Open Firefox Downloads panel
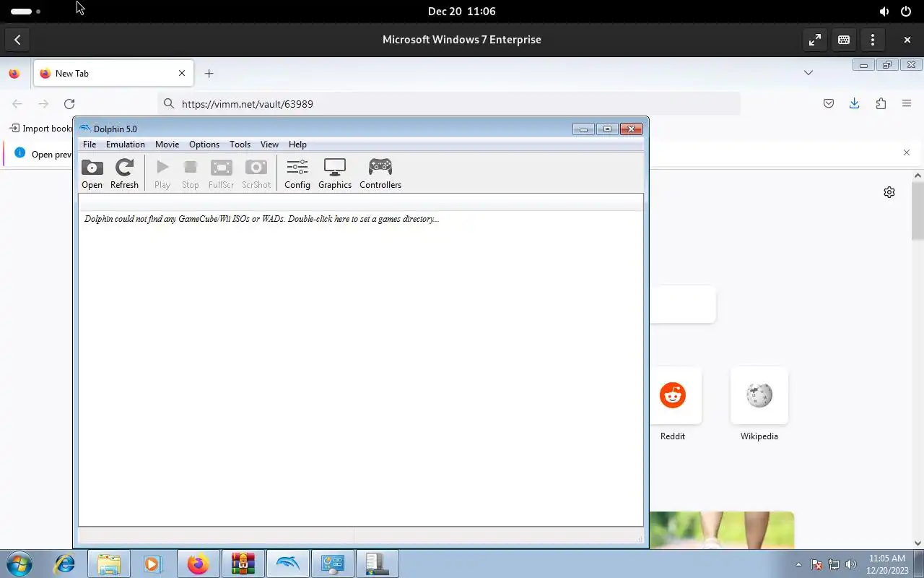This screenshot has height=578, width=924. tap(855, 104)
